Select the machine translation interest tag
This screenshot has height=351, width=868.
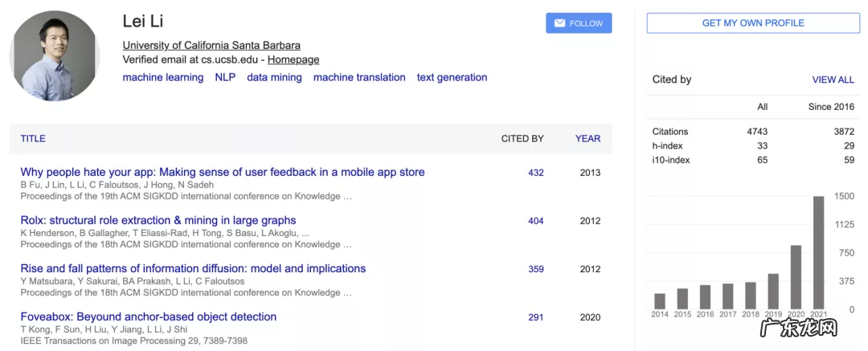(x=359, y=77)
